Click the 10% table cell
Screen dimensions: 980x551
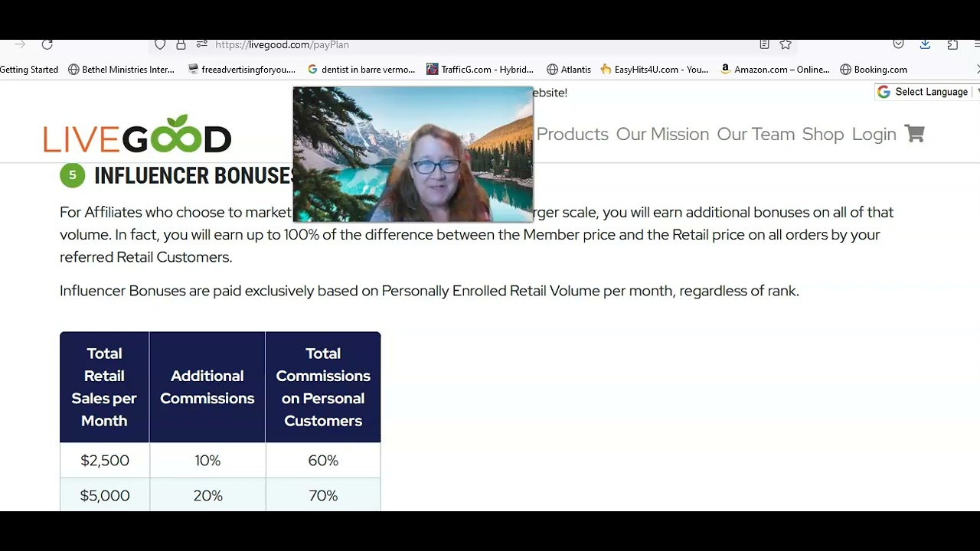coord(207,460)
